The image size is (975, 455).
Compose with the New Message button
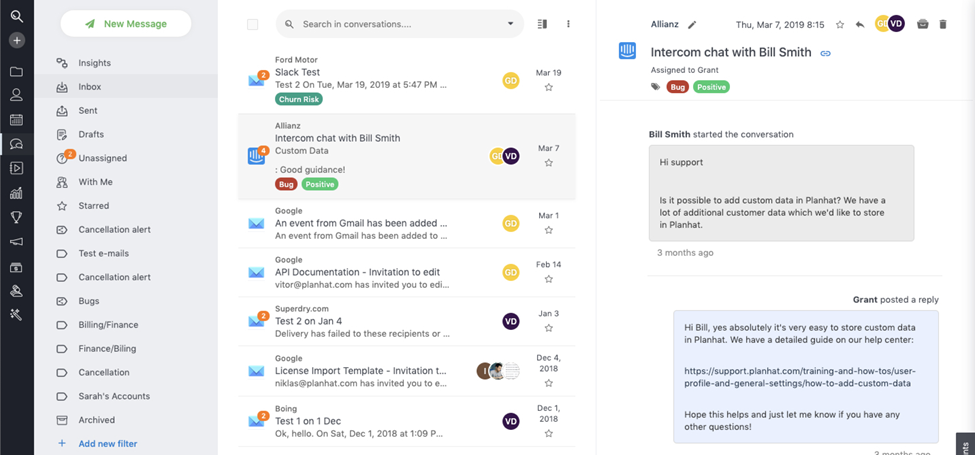pyautogui.click(x=126, y=24)
